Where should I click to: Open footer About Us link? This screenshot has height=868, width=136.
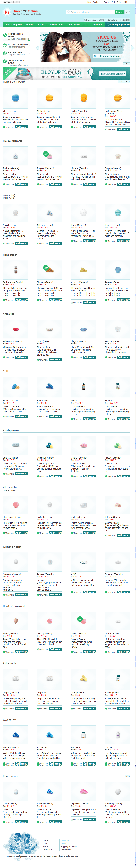[x=65, y=840]
